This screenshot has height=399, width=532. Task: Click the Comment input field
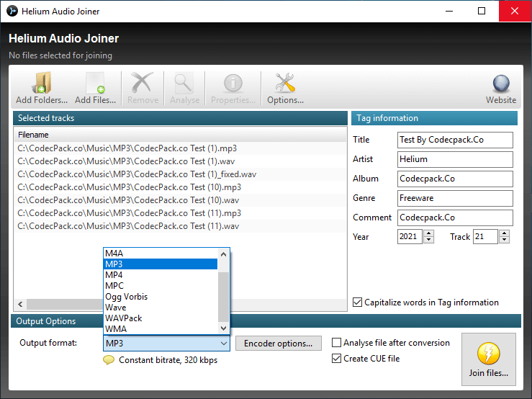pos(455,218)
